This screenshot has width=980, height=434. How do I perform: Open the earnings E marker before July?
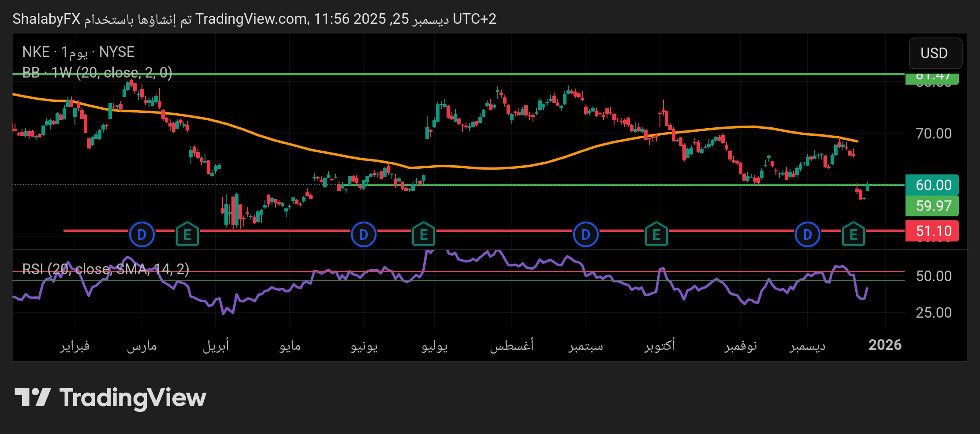(424, 234)
